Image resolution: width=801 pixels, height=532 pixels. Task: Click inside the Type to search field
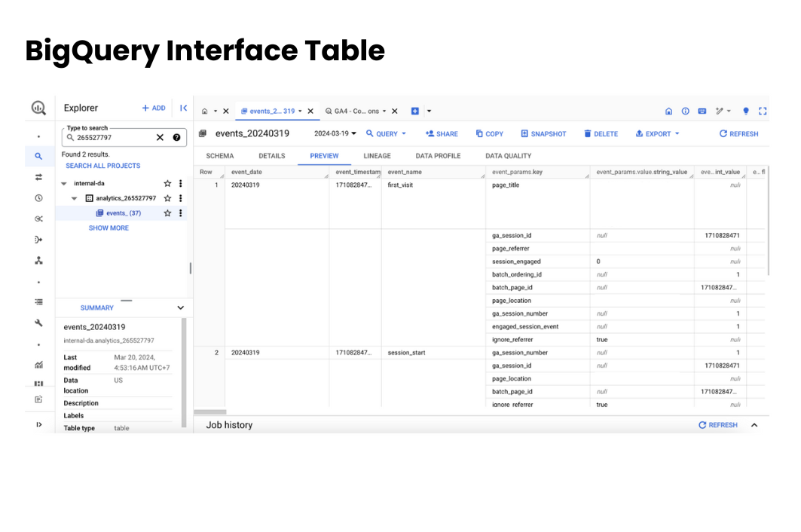[113, 137]
